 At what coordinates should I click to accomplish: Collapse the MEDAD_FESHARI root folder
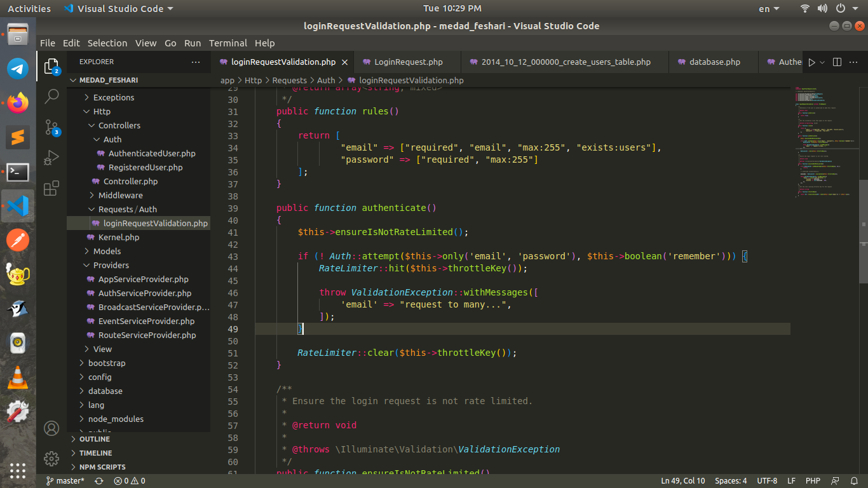(139, 80)
